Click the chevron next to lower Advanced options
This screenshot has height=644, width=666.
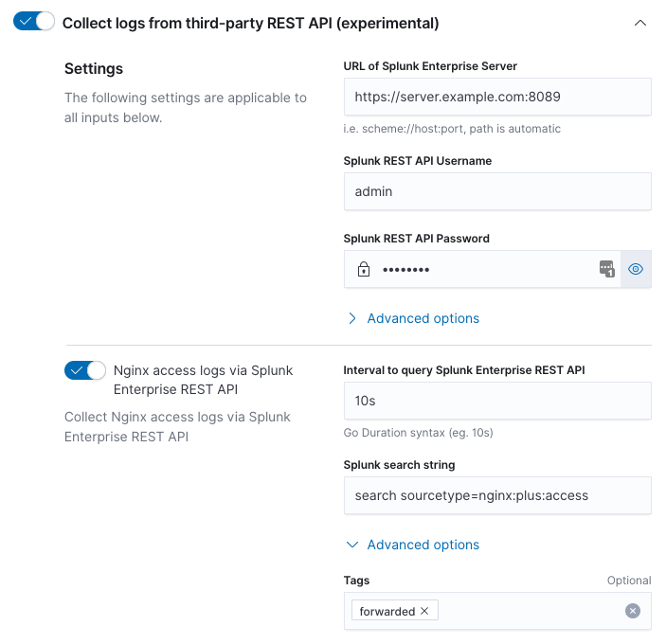click(352, 545)
